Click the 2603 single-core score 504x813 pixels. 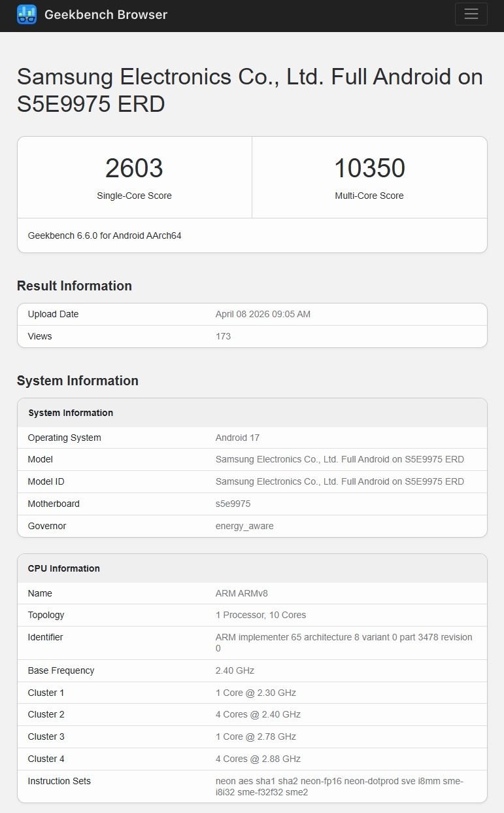point(134,168)
